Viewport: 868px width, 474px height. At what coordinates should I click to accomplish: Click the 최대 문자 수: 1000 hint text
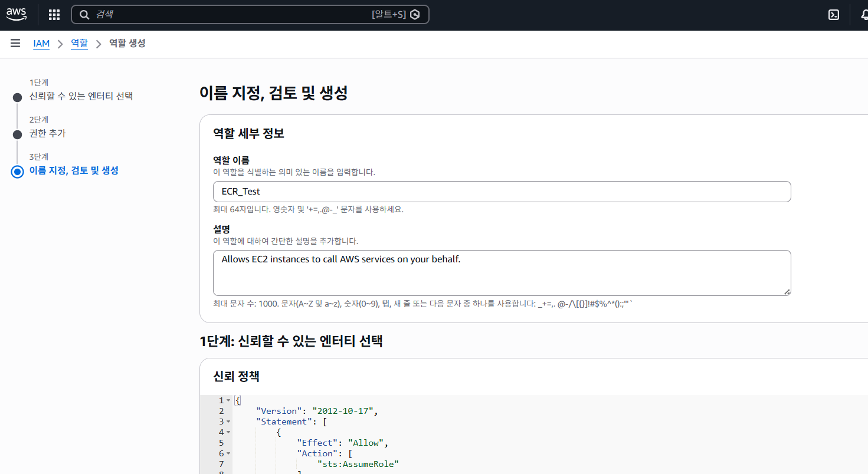[x=423, y=304]
